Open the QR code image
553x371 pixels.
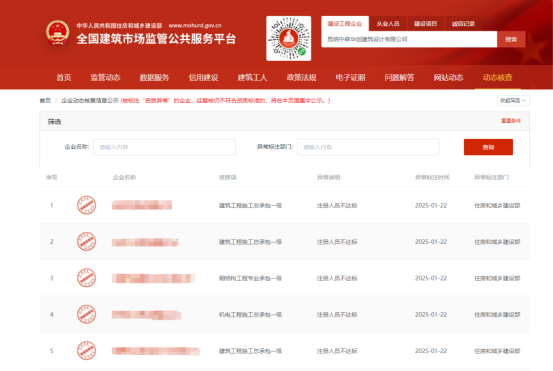tap(288, 38)
